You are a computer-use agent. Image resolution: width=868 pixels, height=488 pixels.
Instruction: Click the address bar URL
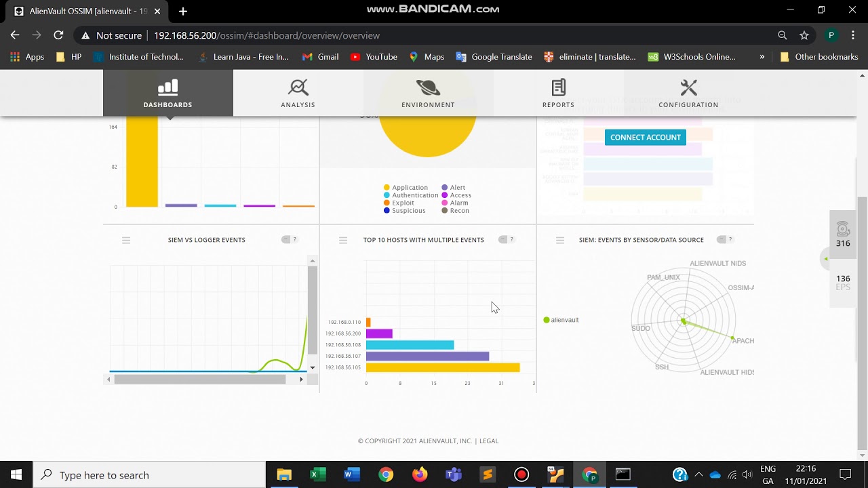click(267, 35)
